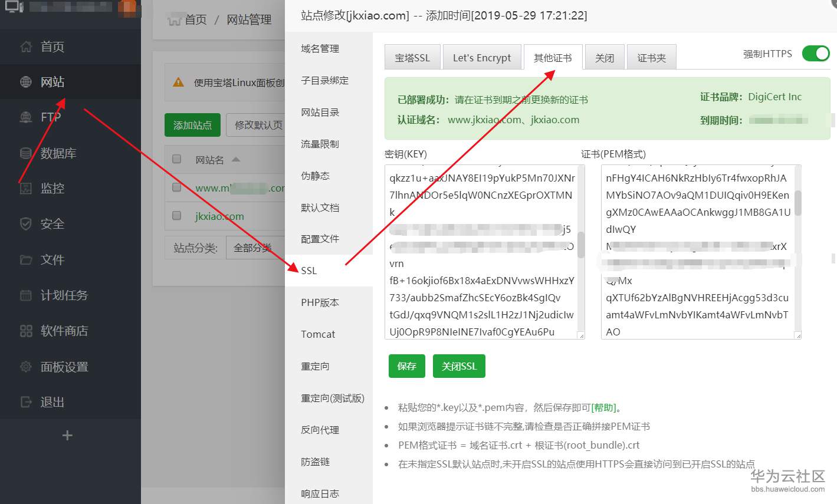Click the sort arrow next to 网站名
The width and height of the screenshot is (837, 504).
[236, 160]
